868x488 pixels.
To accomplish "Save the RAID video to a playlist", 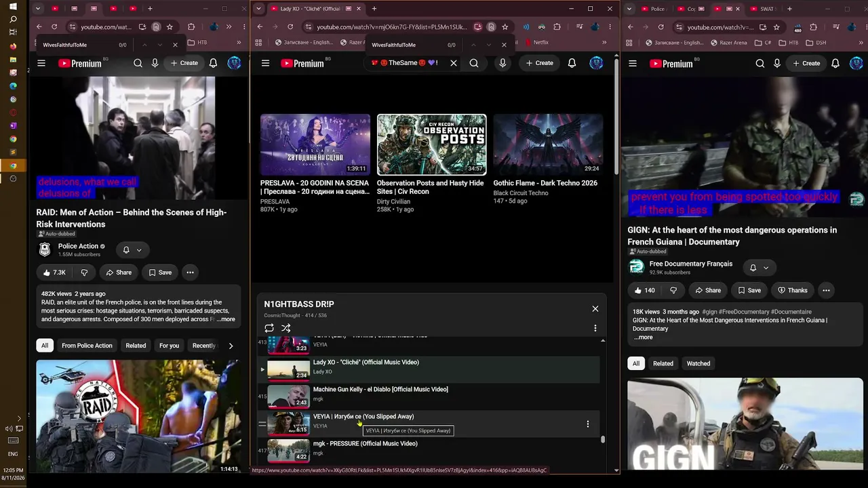I will point(160,272).
